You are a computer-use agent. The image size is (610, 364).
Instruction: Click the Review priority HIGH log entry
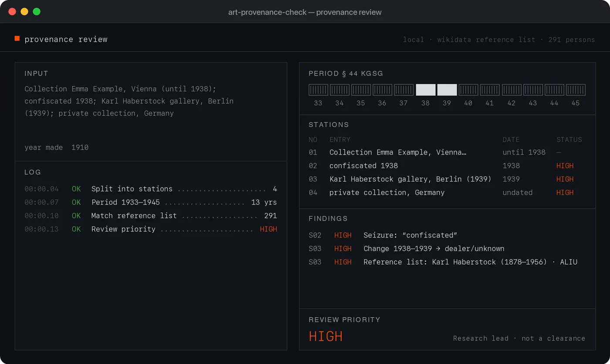click(151, 229)
